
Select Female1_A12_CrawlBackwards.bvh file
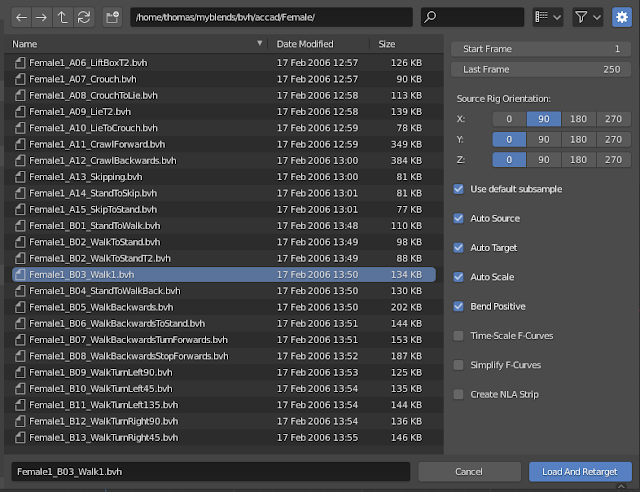tap(224, 161)
